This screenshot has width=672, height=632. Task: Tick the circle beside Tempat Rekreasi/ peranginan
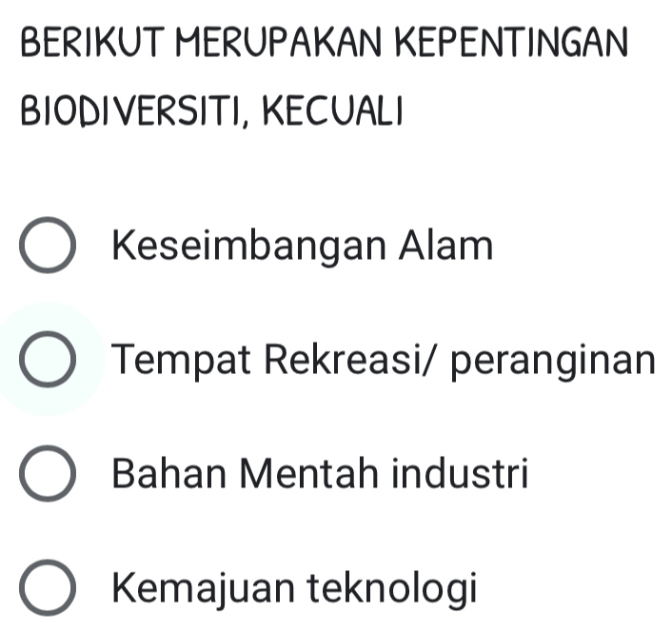(48, 363)
